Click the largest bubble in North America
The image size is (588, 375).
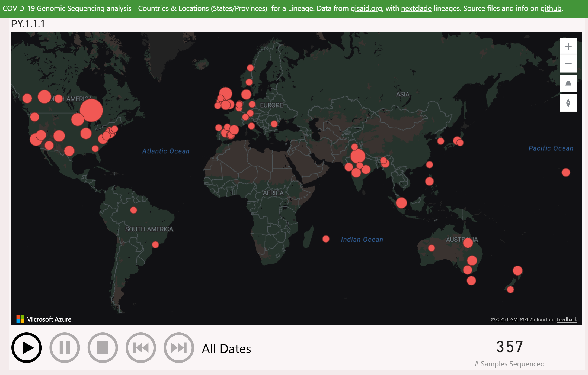91,110
